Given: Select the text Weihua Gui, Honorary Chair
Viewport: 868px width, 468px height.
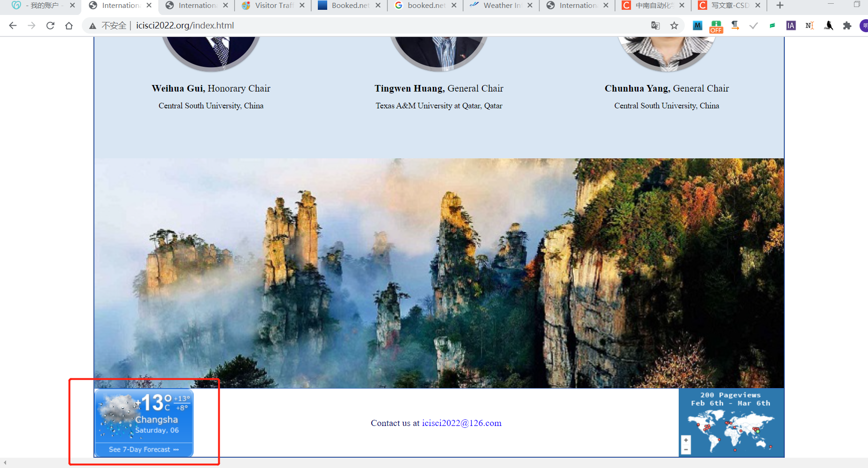Looking at the screenshot, I should point(211,88).
